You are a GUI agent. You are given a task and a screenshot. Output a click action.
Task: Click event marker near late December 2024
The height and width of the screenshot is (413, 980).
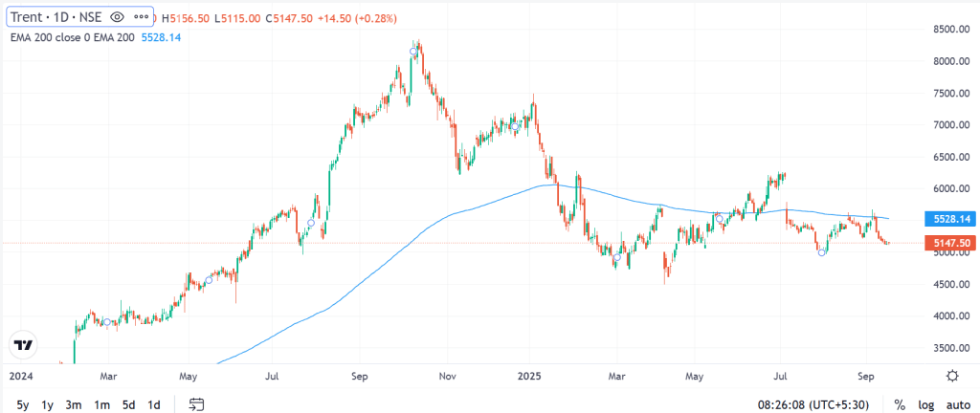(x=515, y=127)
